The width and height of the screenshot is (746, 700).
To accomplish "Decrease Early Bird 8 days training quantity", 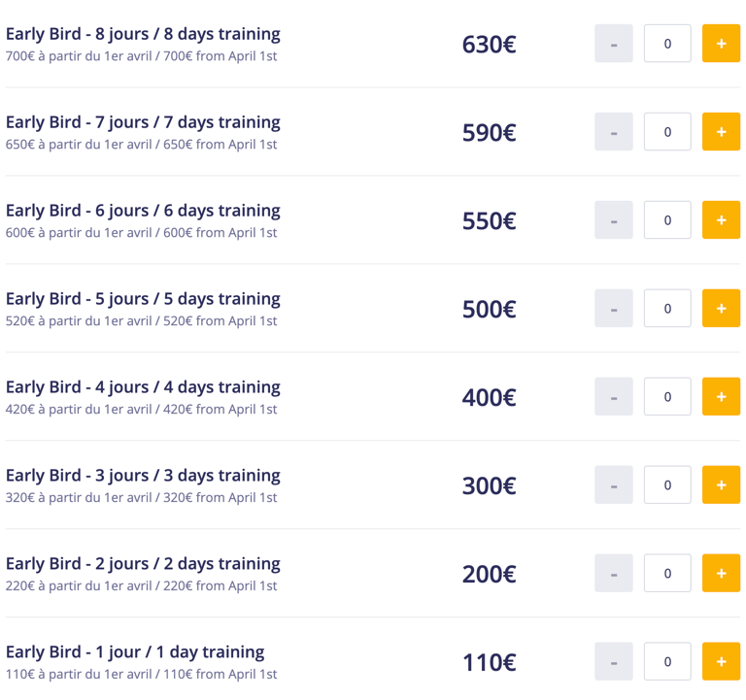I will [614, 44].
